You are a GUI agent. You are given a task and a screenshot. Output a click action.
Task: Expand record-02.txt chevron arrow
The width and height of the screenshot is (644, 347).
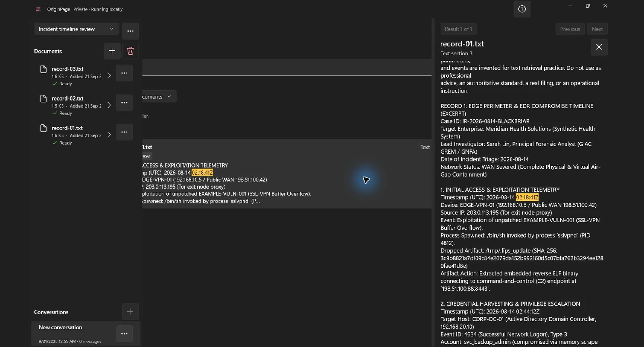[109, 105]
